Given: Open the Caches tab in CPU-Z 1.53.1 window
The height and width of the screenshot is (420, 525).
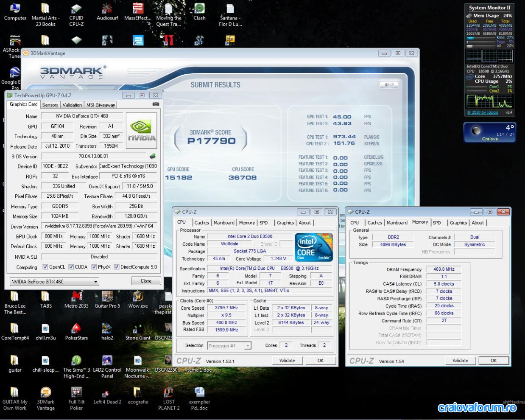Looking at the screenshot, I should tap(202, 223).
